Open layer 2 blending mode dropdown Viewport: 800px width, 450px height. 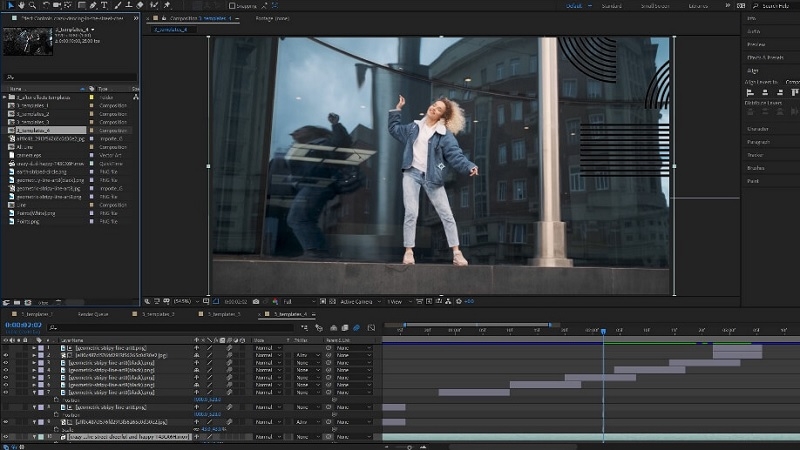268,355
